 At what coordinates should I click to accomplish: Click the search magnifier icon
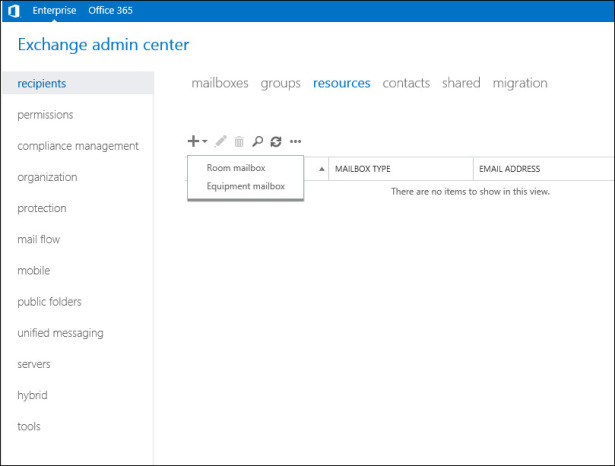[x=258, y=141]
